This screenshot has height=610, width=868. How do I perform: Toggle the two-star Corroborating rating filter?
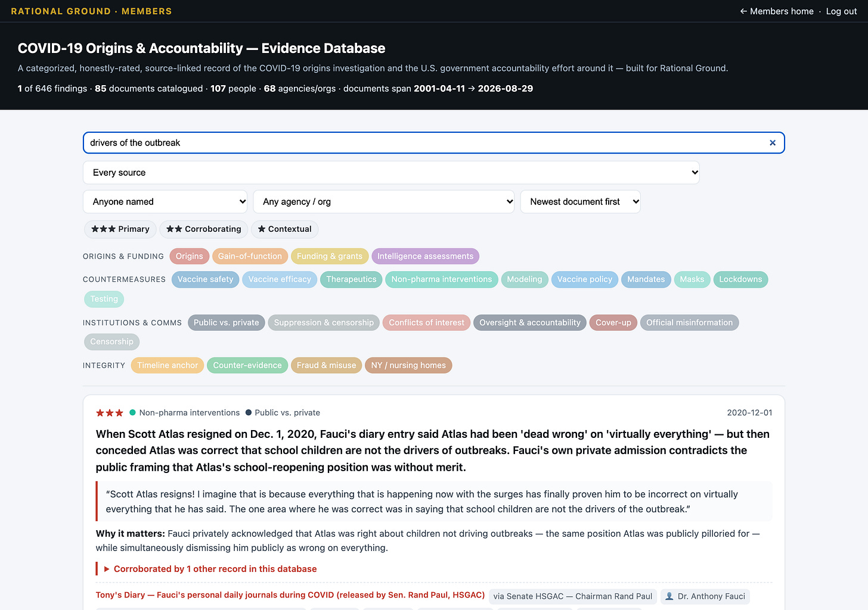point(204,229)
